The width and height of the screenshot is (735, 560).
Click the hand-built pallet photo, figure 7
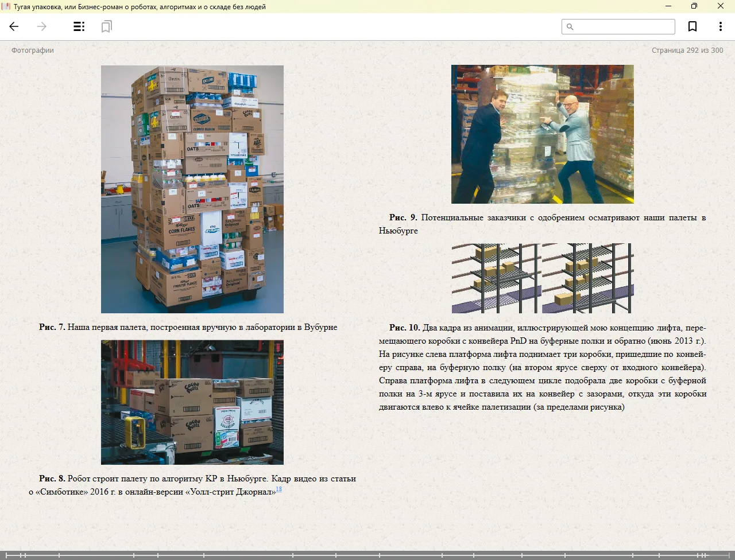click(x=192, y=189)
